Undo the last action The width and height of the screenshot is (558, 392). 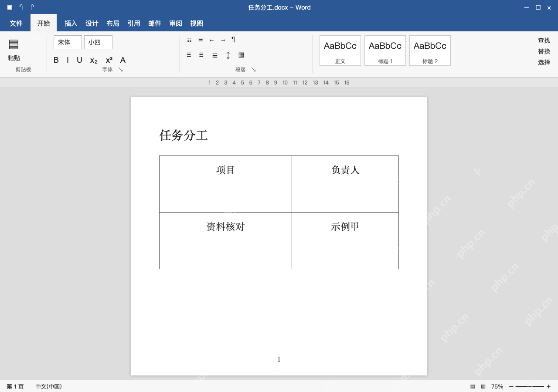pyautogui.click(x=21, y=7)
